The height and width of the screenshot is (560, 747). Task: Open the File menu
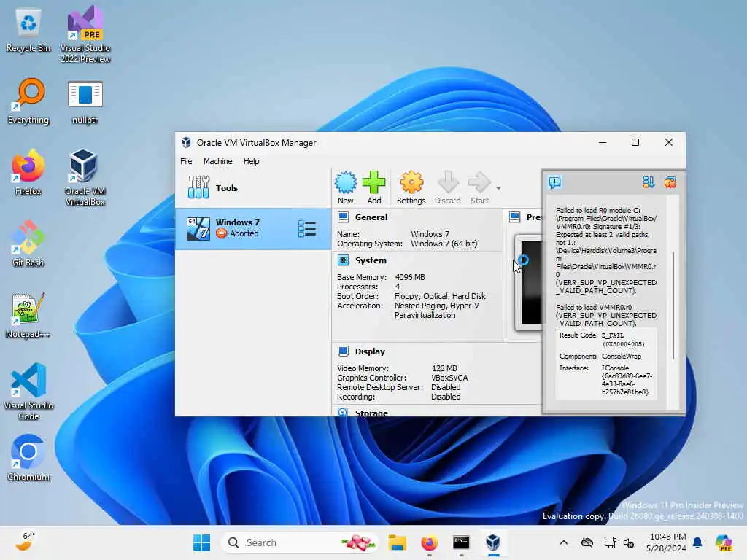(x=186, y=161)
